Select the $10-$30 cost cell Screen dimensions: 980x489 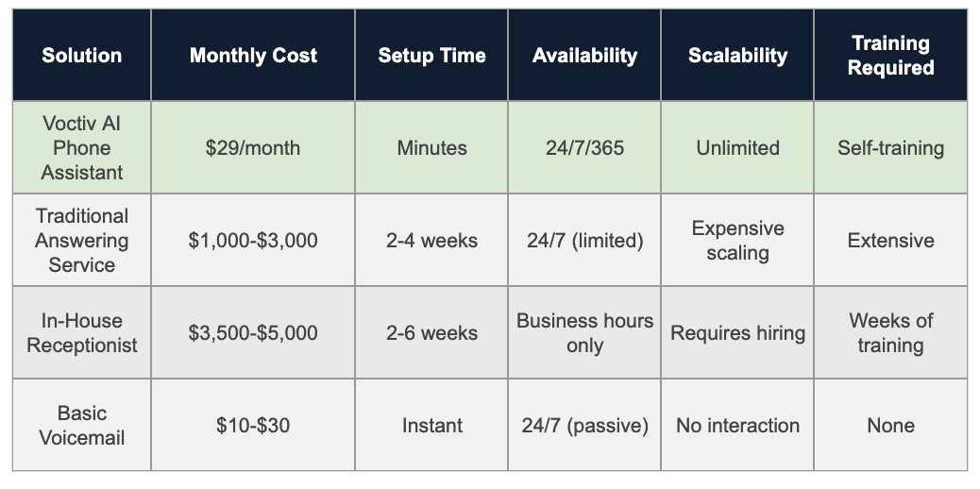click(x=253, y=426)
